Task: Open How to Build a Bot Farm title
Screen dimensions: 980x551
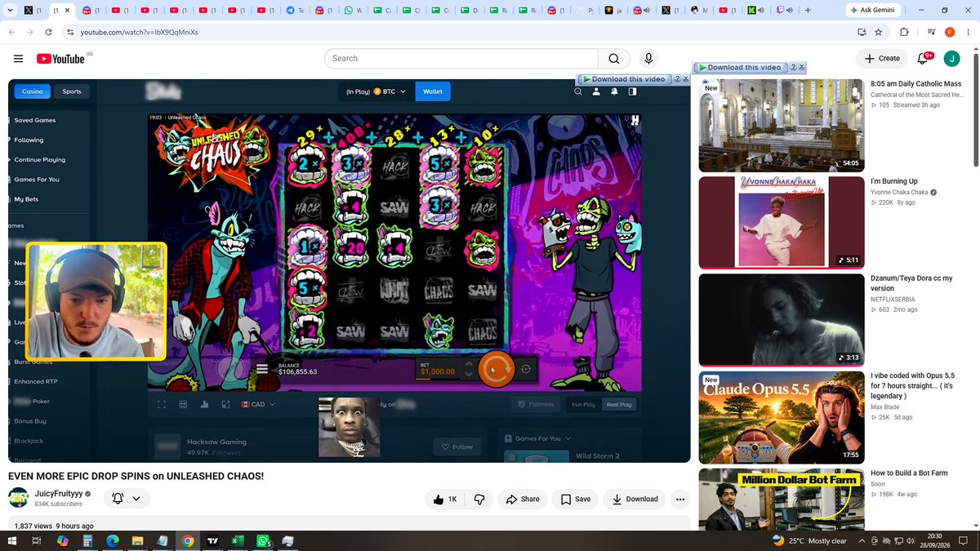Action: coord(911,473)
